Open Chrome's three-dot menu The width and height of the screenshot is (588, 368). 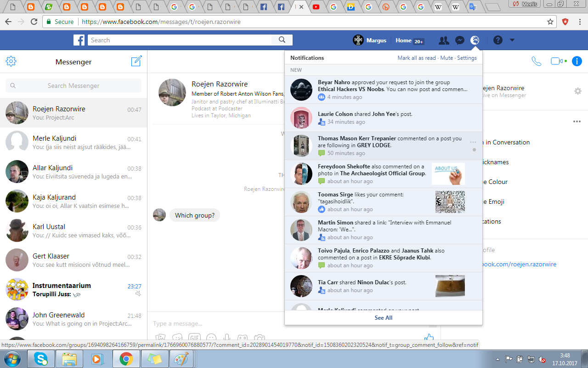580,22
